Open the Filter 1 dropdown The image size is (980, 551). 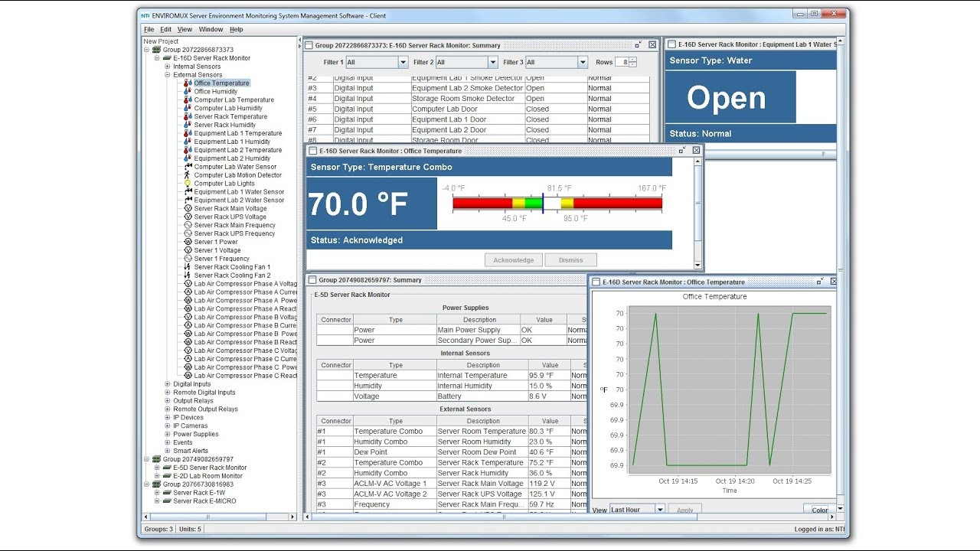click(x=403, y=63)
